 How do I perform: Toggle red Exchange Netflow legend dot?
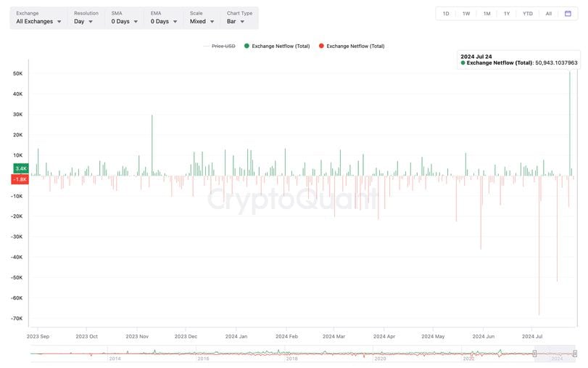pos(321,46)
